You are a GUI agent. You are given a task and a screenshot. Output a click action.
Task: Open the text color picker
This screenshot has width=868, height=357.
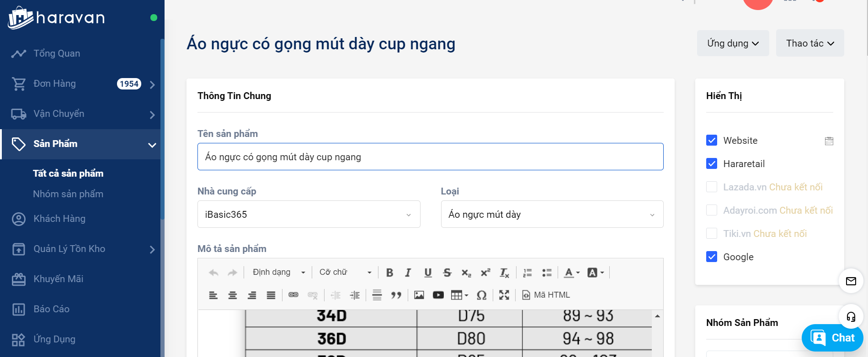point(571,273)
